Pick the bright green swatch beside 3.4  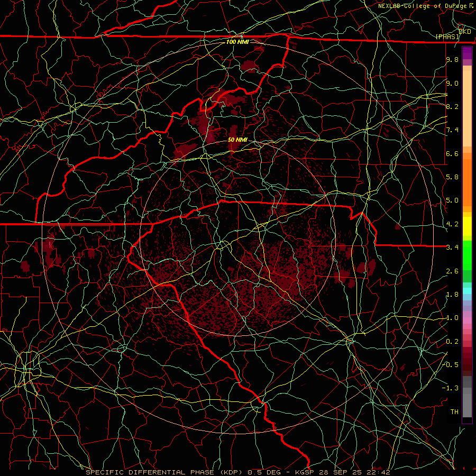(x=467, y=254)
